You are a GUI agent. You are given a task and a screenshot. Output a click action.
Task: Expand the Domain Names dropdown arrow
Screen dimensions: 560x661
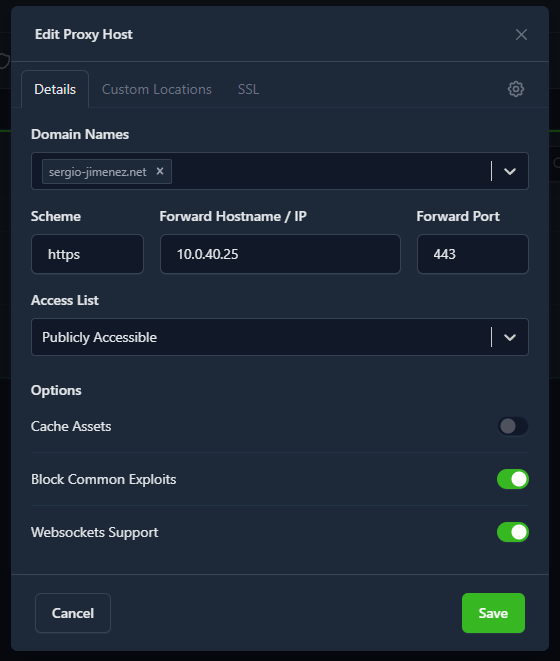pyautogui.click(x=510, y=171)
